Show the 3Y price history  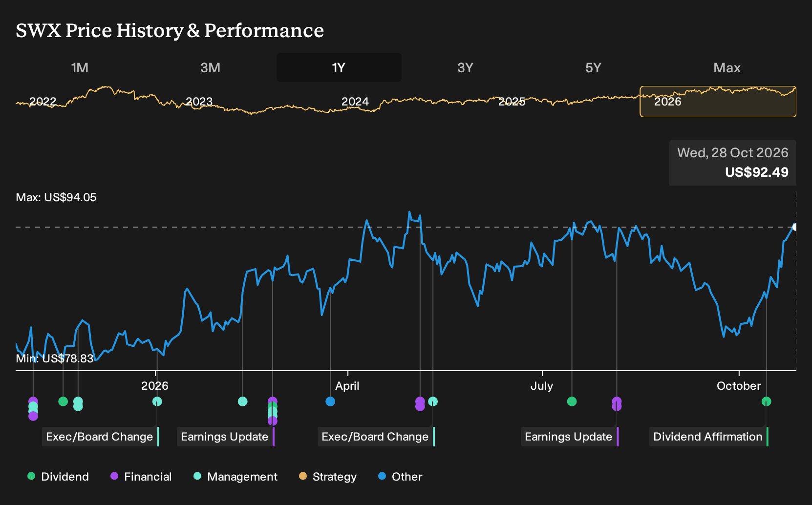pyautogui.click(x=465, y=67)
